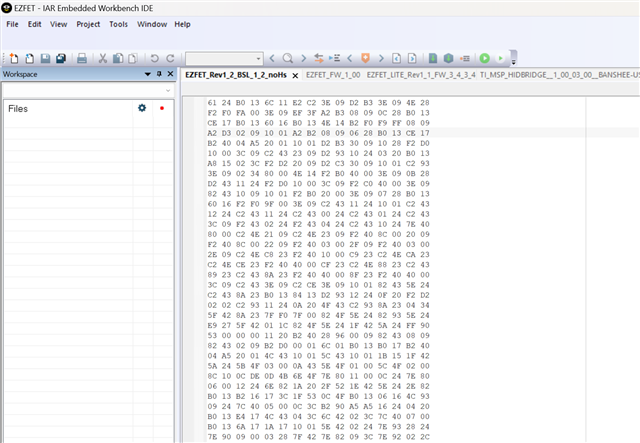640x443 pixels.
Task: Click Download and Debug green circle
Action: [484, 58]
